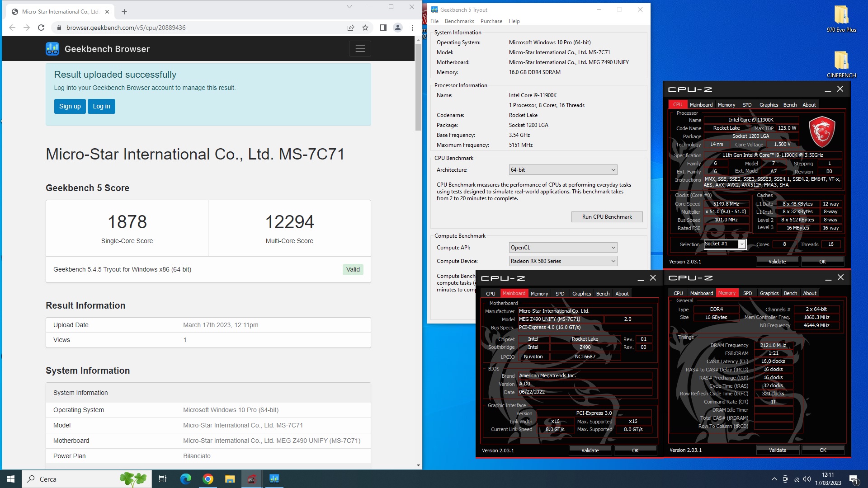Open the Help menu in Geekbench
This screenshot has height=488, width=868.
point(514,21)
